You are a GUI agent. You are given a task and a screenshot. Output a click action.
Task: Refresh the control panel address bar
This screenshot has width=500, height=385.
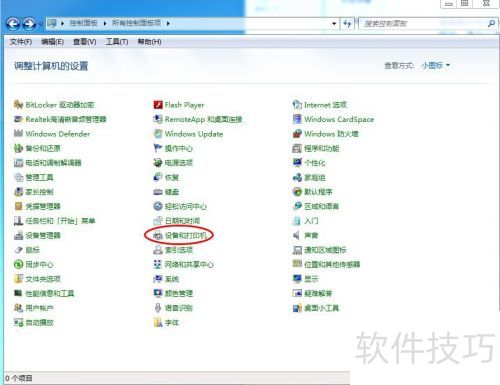point(347,24)
